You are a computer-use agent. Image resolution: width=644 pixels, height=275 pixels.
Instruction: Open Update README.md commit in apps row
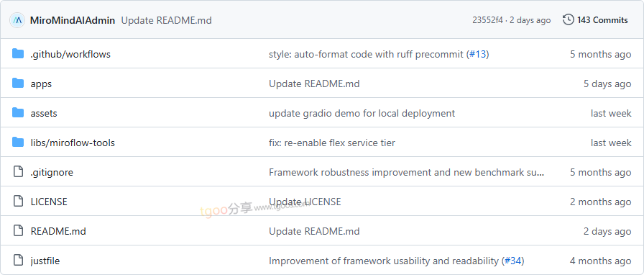[314, 84]
